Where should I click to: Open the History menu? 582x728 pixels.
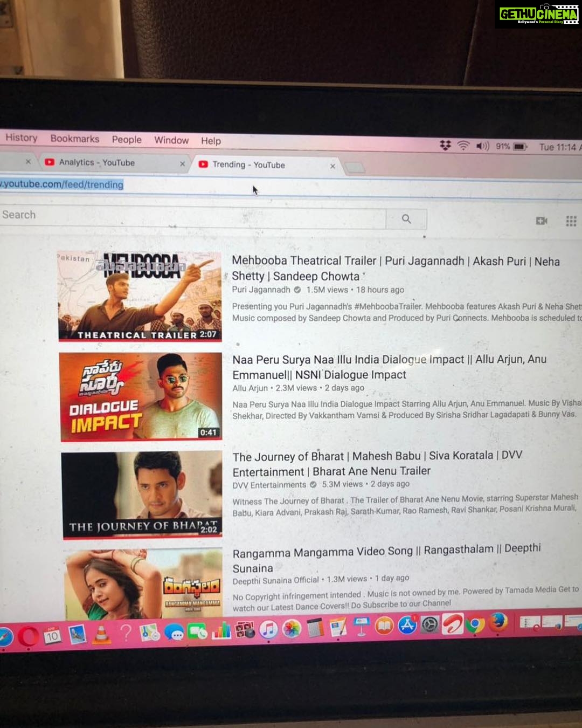click(x=22, y=138)
